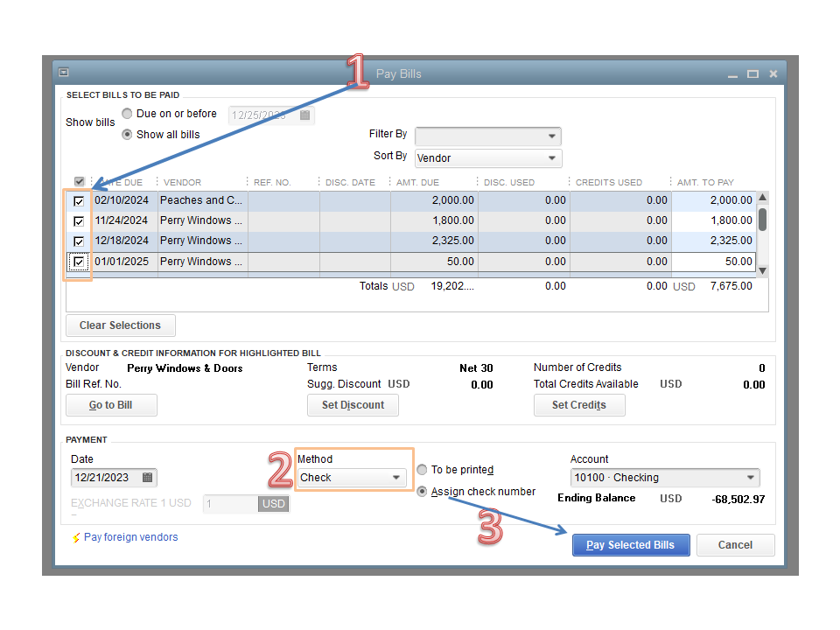Image resolution: width=840 pixels, height=630 pixels.
Task: Uncheck the Perry Windows bill due 12/18/2024
Action: coord(79,241)
